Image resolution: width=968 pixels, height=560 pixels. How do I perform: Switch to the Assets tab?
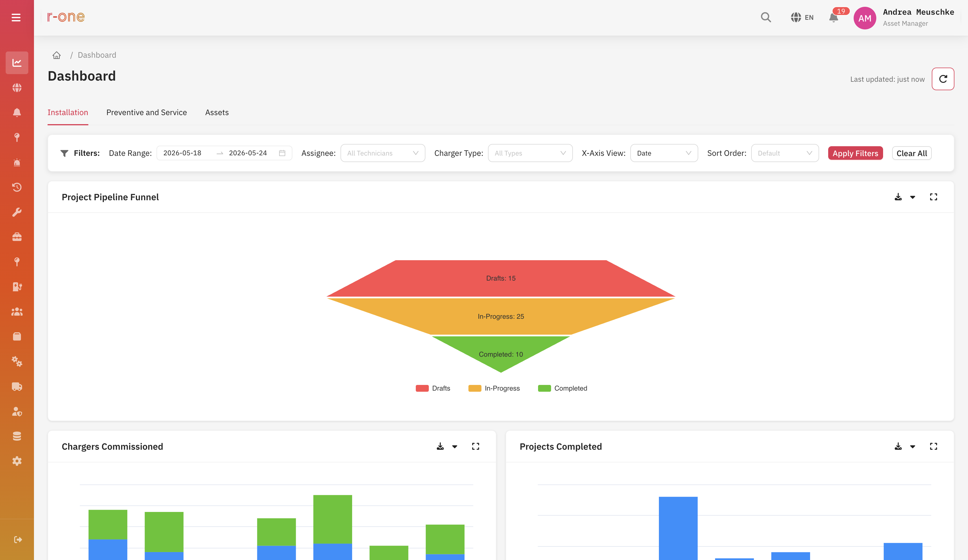pyautogui.click(x=217, y=113)
